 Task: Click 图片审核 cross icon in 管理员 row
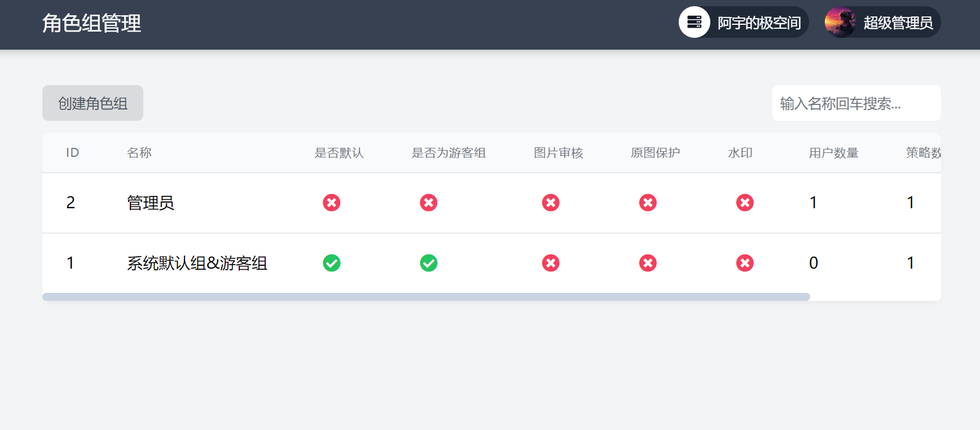click(551, 203)
